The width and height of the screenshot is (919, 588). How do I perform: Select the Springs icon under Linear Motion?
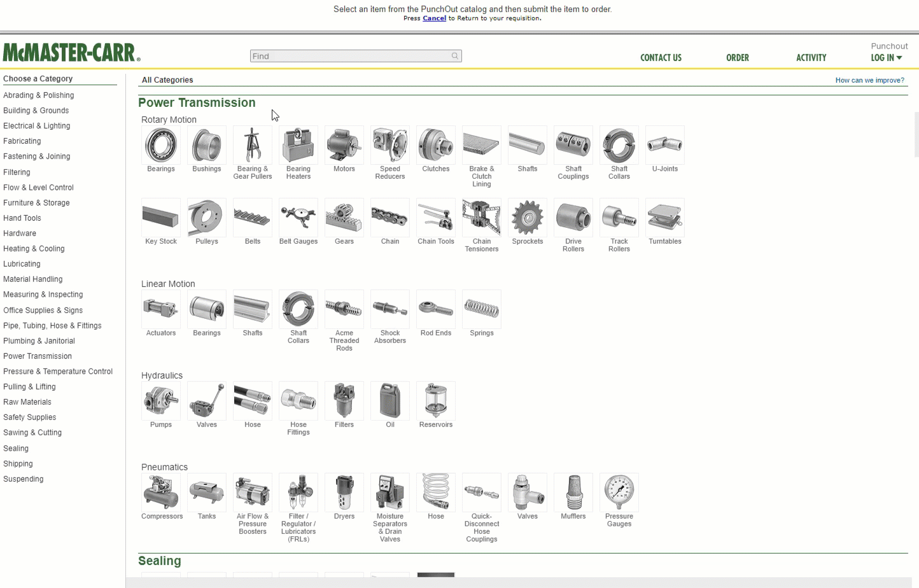[x=481, y=309]
